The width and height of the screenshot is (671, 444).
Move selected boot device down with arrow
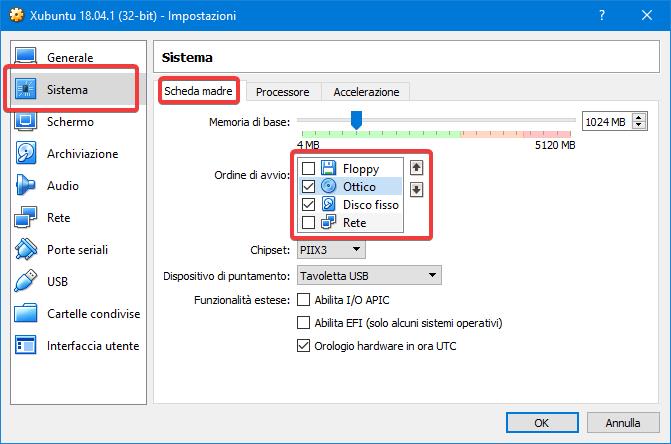point(416,189)
